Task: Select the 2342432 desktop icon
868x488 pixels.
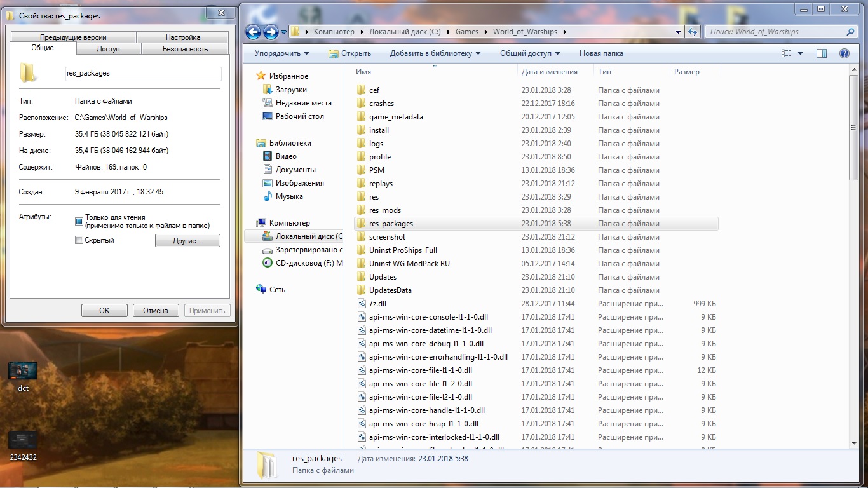Action: (23, 446)
